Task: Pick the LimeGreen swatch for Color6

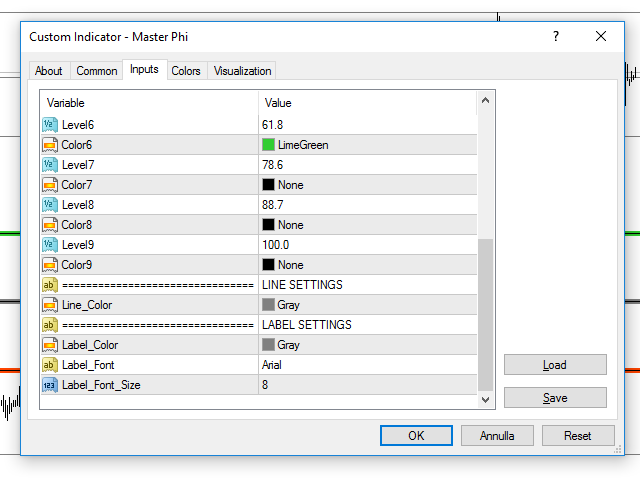Action: [268, 145]
